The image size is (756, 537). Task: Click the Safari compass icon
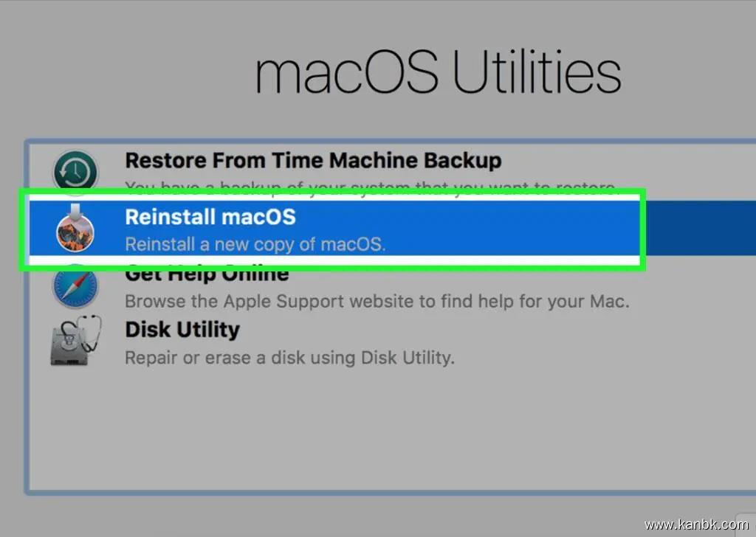[x=75, y=286]
